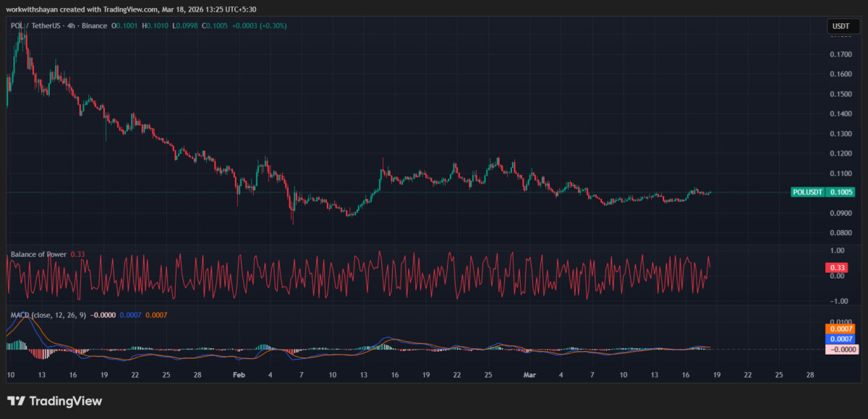Select the Feb label on the time axis
Viewport: 868px width, 419px height.
pos(239,375)
